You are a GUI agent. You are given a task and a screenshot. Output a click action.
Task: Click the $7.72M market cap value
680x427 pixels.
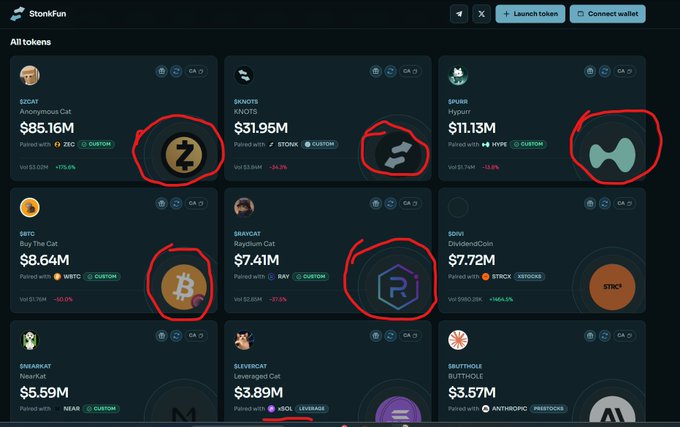471,260
